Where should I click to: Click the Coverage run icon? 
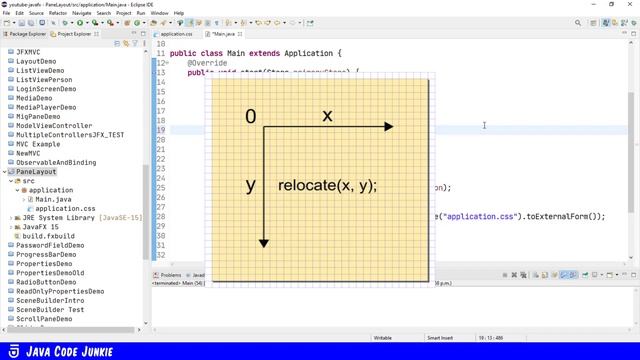tap(95, 23)
